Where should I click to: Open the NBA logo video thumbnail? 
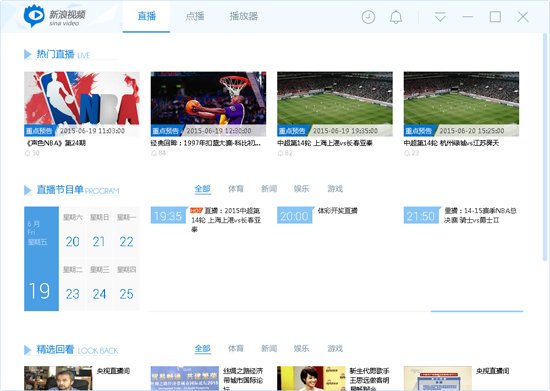coord(82,104)
